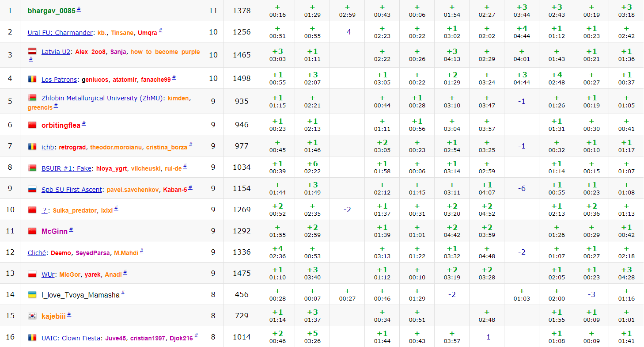Click the # marker after McGinn
The height and width of the screenshot is (347, 644).
71,230
